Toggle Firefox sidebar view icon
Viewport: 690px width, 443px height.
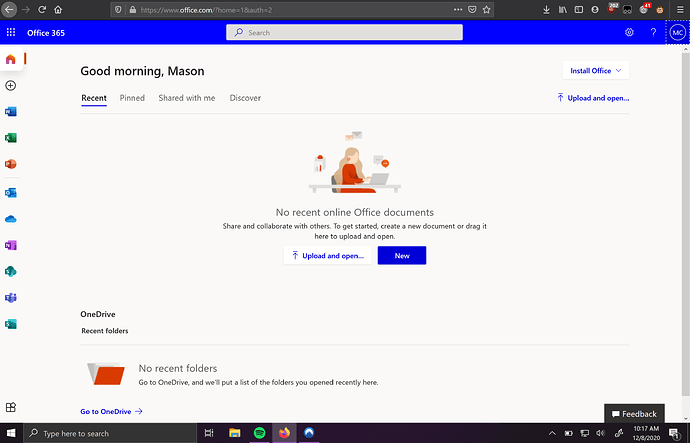point(579,9)
